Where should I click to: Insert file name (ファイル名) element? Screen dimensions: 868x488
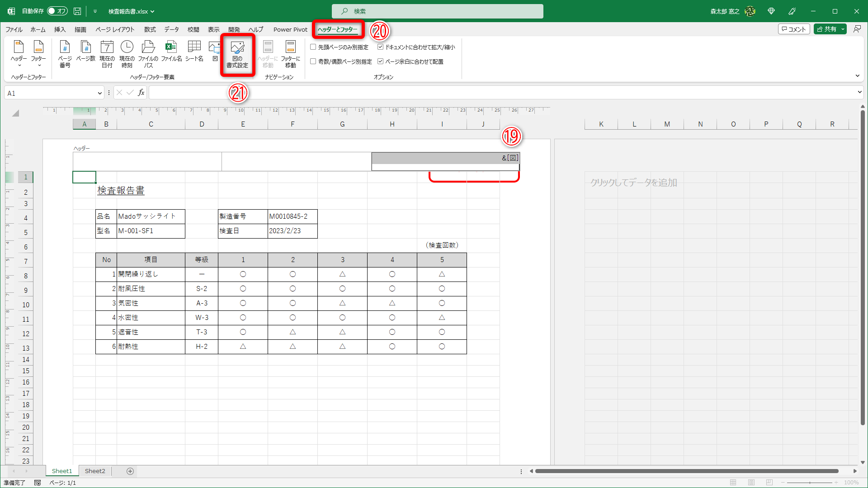[171, 51]
